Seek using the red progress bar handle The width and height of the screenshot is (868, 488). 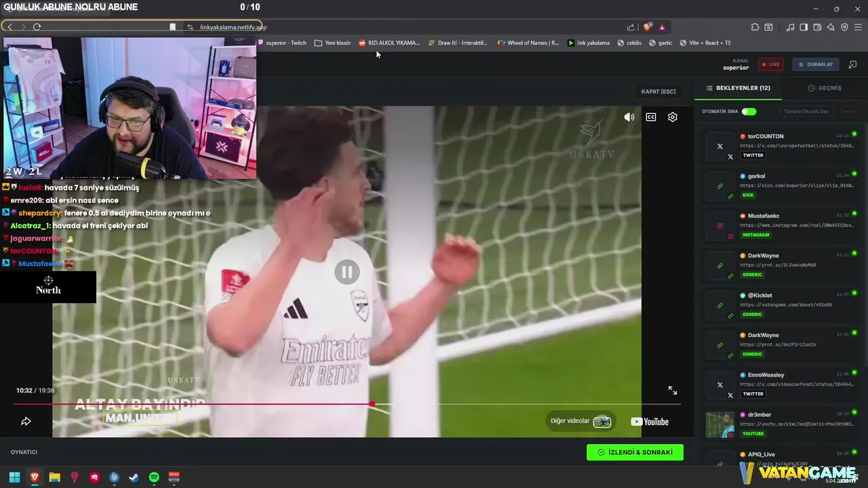[x=372, y=404]
